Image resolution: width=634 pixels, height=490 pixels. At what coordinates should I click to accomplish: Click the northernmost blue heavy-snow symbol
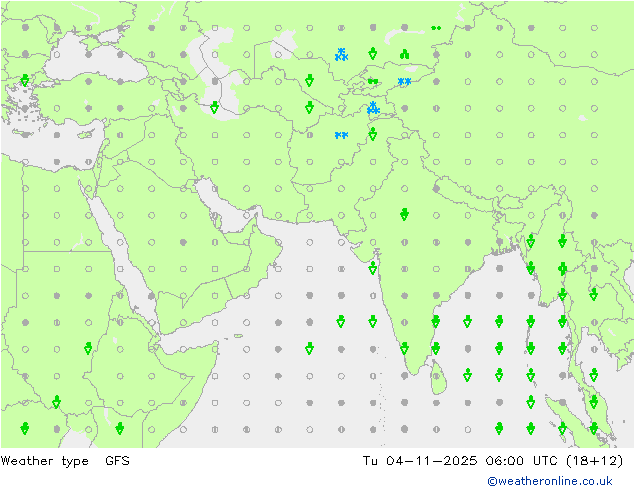(x=341, y=55)
